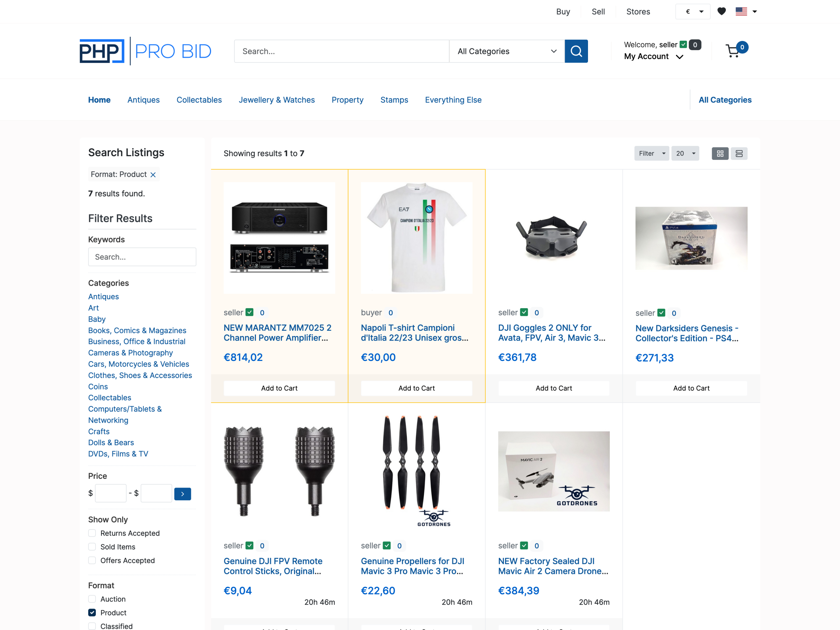Switch to list view layout

tap(739, 154)
